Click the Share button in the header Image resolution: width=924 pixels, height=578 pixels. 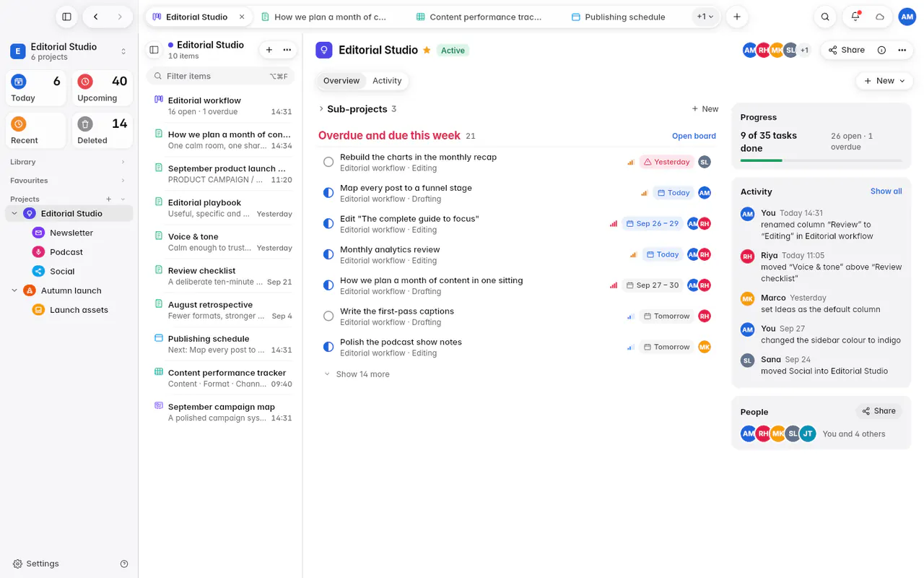[846, 50]
